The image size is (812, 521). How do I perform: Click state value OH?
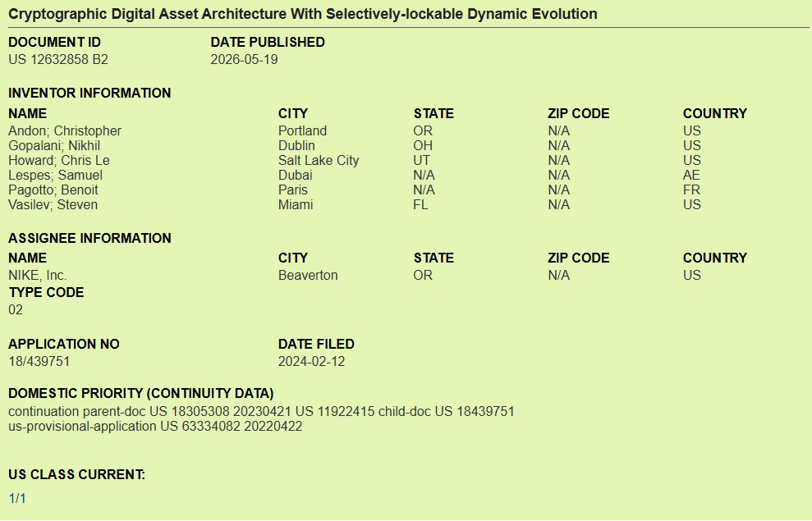(x=423, y=146)
